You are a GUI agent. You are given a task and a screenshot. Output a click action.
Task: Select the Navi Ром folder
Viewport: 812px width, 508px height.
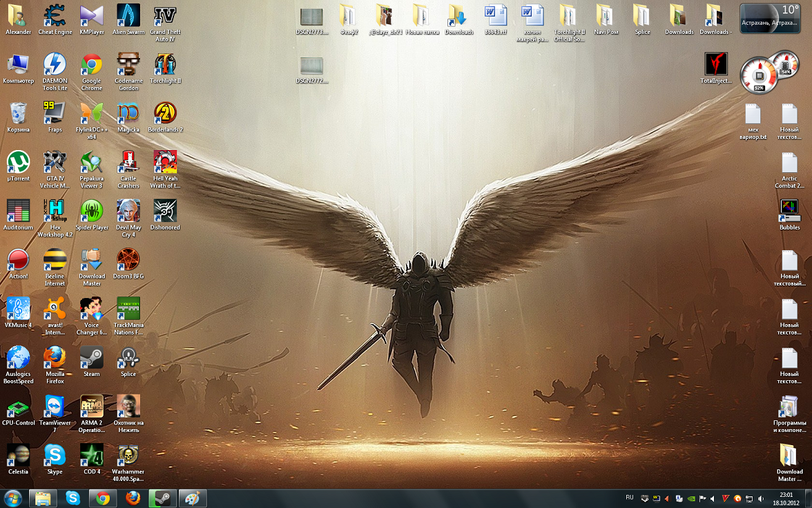(x=606, y=19)
